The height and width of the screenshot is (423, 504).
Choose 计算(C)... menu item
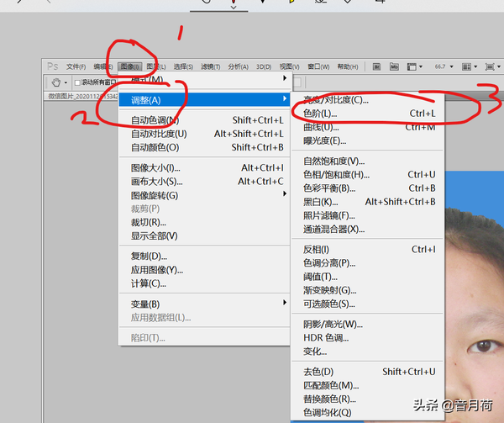tap(205, 283)
